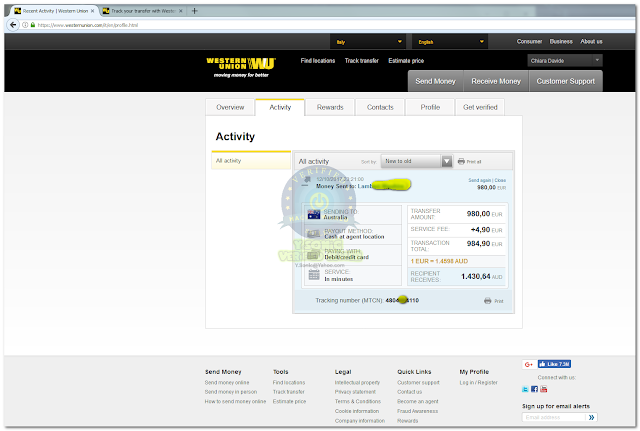This screenshot has width=640, height=431.
Task: Switch to the Get verified tab
Action: tap(480, 107)
